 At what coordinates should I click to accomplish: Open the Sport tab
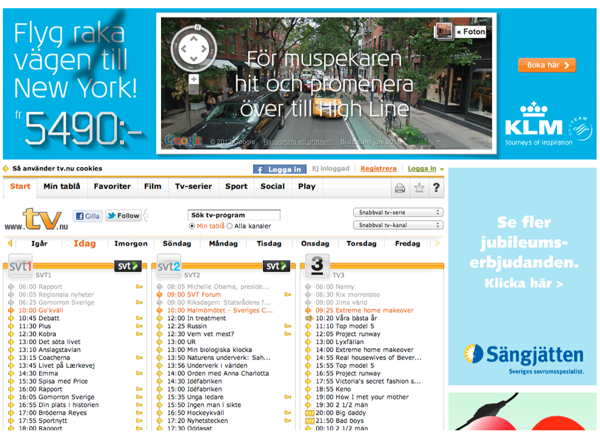236,187
